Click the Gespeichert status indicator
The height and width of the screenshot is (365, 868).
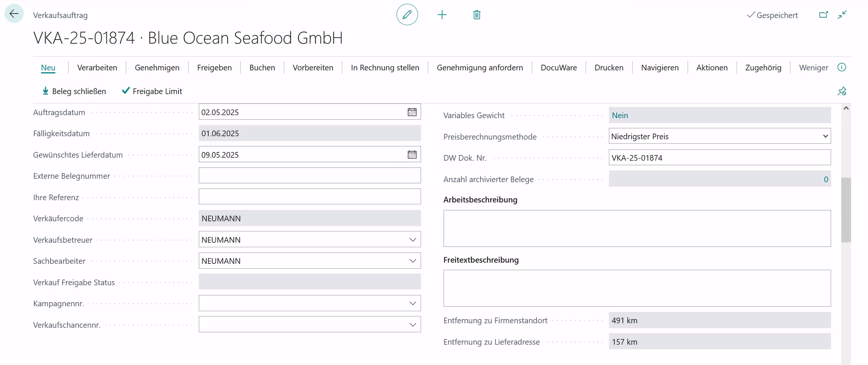[772, 15]
